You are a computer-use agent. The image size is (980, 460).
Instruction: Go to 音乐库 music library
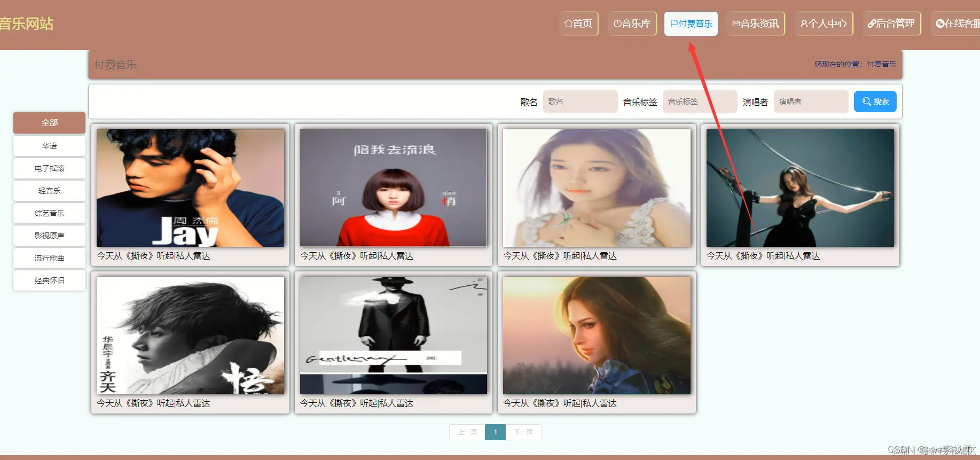click(x=632, y=24)
